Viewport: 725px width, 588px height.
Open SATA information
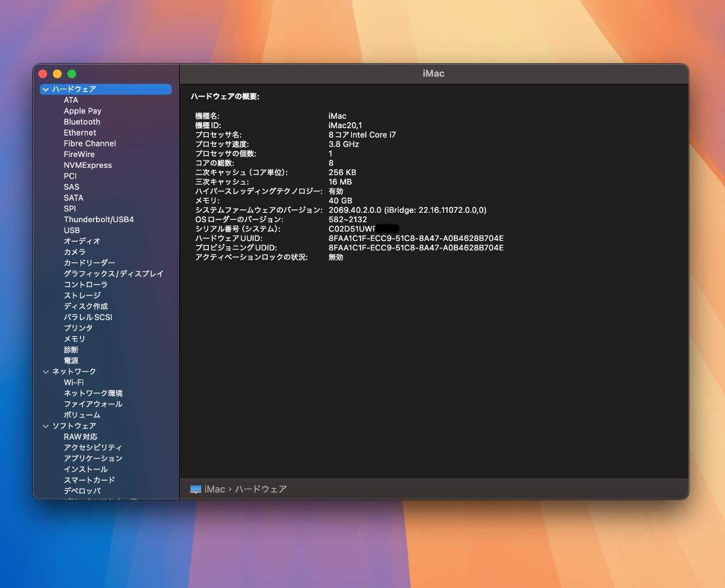coord(74,198)
